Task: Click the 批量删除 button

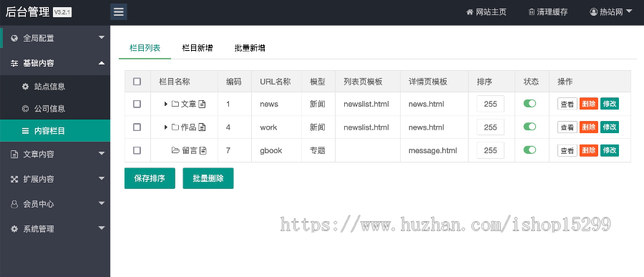Action: click(208, 178)
